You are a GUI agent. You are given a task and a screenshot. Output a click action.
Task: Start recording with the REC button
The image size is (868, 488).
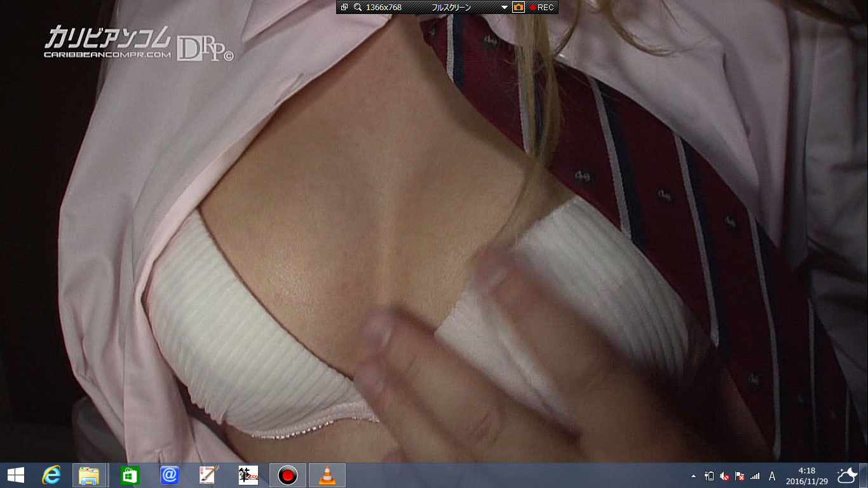(541, 7)
